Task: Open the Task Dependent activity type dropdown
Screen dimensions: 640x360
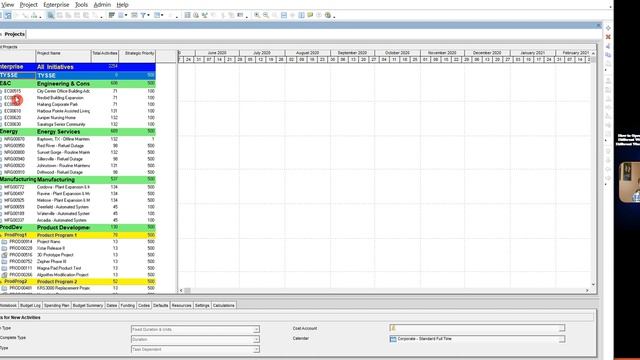Action: click(256, 349)
